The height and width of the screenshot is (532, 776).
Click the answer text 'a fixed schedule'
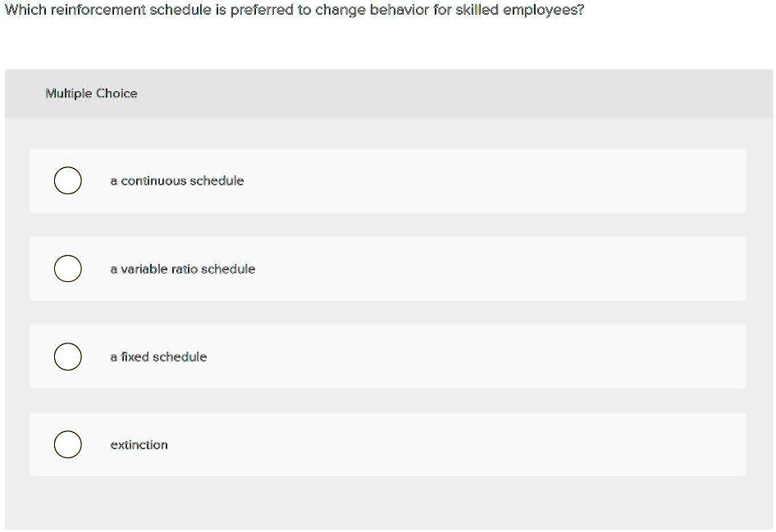pyautogui.click(x=159, y=357)
